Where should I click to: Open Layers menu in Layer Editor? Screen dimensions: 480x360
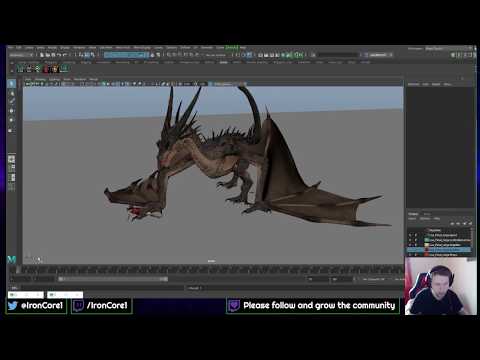(412, 219)
